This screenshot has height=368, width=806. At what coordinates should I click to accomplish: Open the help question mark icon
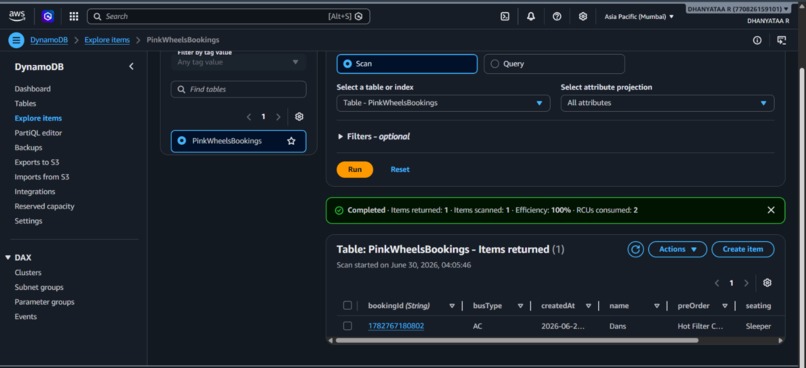[x=557, y=16]
